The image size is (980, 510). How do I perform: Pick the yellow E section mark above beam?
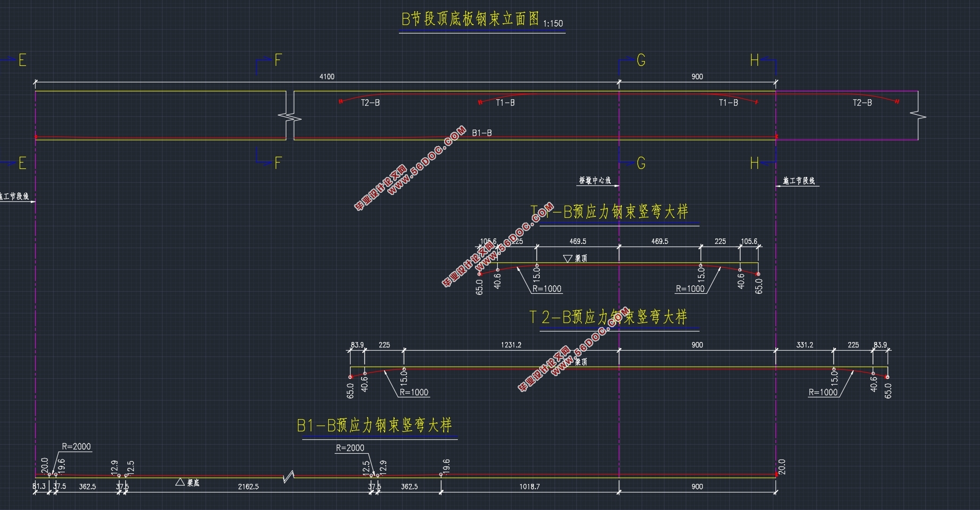[22, 61]
